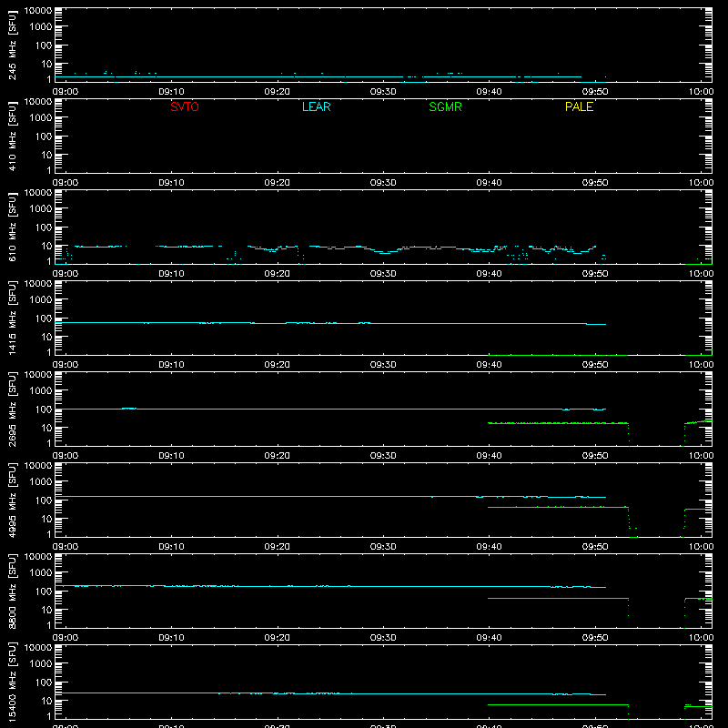Select the 8800 MHz [SFU] axis title
The width and height of the screenshot is (728, 728).
pos(12,591)
